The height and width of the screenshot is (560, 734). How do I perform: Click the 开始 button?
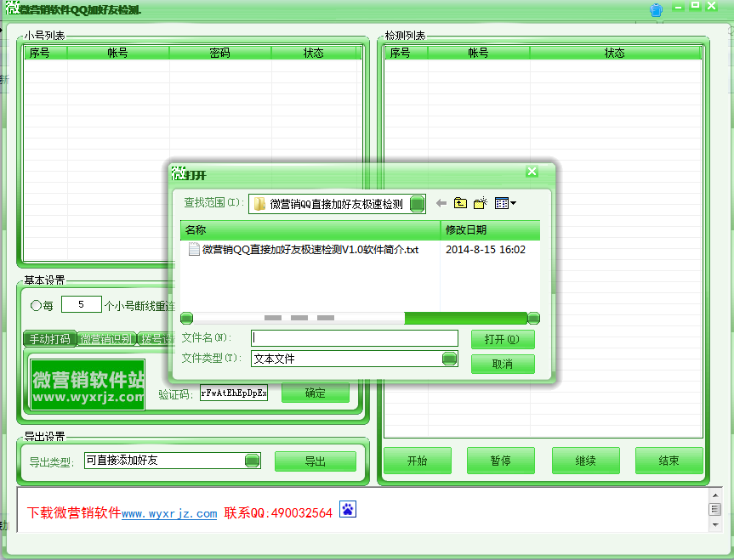[418, 461]
